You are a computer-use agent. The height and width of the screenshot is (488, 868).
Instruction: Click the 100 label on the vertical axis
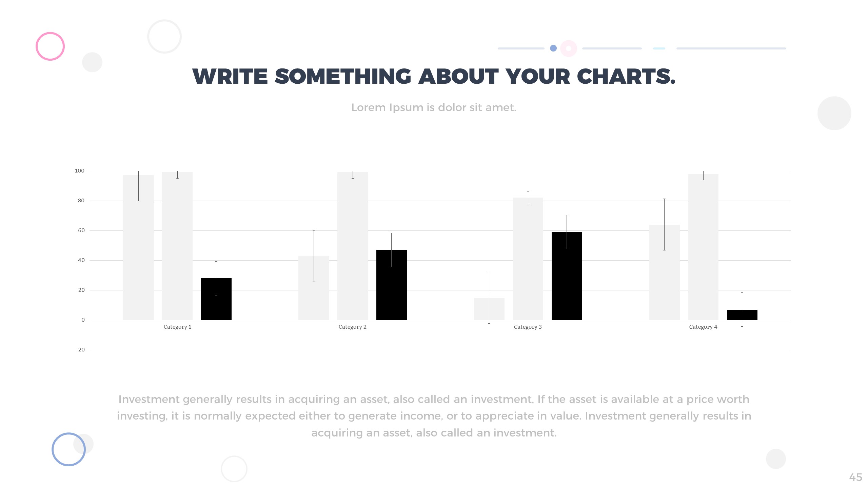(x=80, y=171)
